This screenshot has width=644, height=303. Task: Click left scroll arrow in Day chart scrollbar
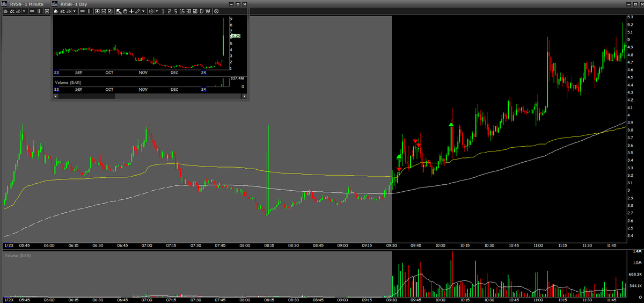pos(56,96)
